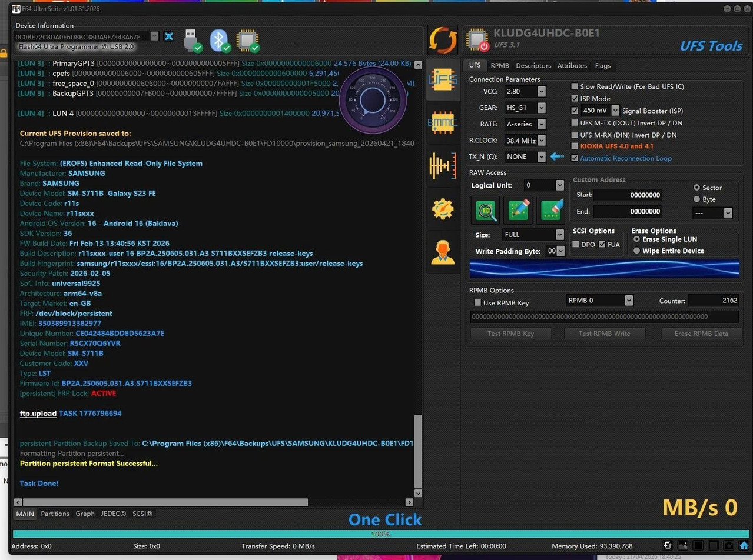
Task: Click the picture icon in status bar
Action: click(x=683, y=545)
